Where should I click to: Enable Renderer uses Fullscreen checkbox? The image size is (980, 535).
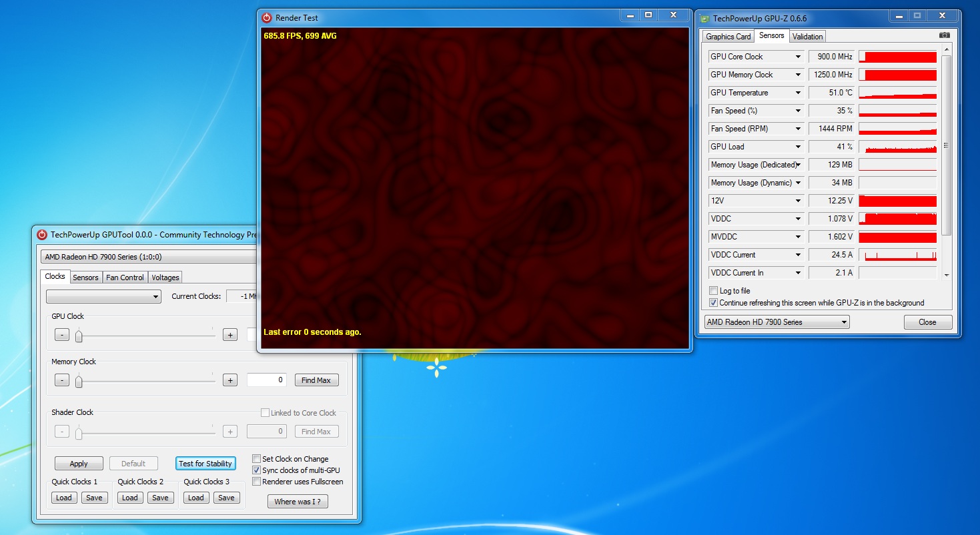pos(256,482)
